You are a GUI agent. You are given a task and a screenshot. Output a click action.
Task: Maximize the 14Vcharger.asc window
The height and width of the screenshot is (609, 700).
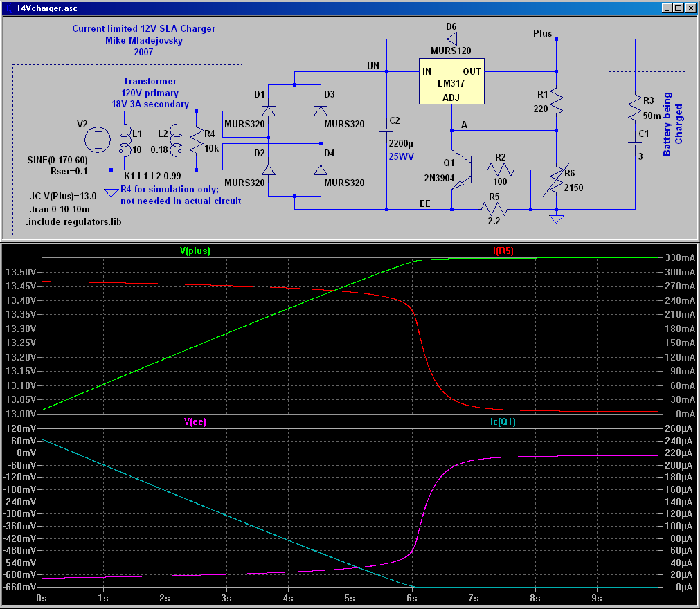[678, 8]
